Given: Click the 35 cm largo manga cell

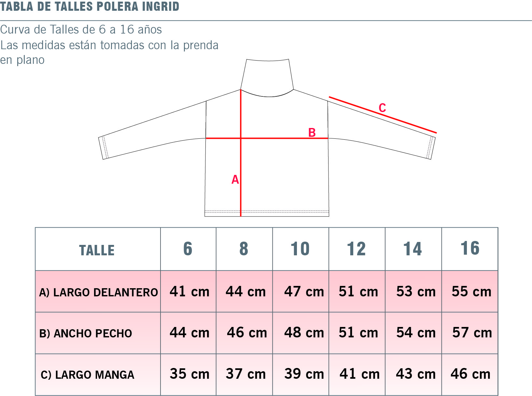Looking at the screenshot, I should point(189,374).
